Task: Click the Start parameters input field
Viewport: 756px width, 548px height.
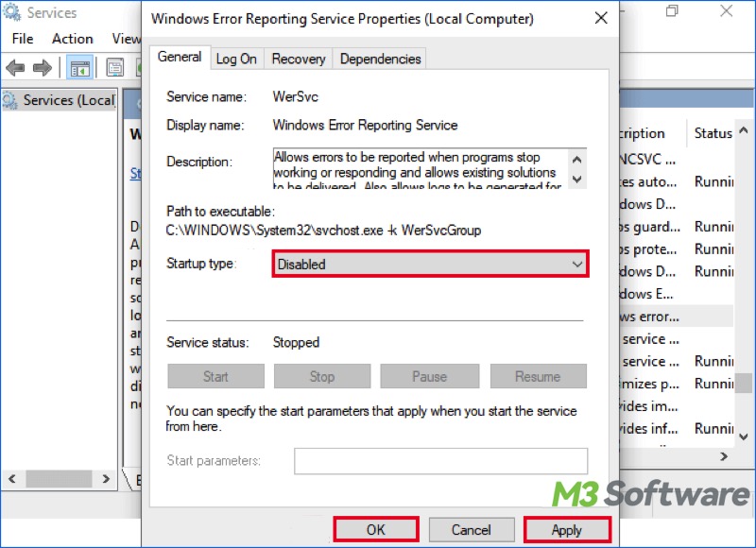Action: coord(440,461)
